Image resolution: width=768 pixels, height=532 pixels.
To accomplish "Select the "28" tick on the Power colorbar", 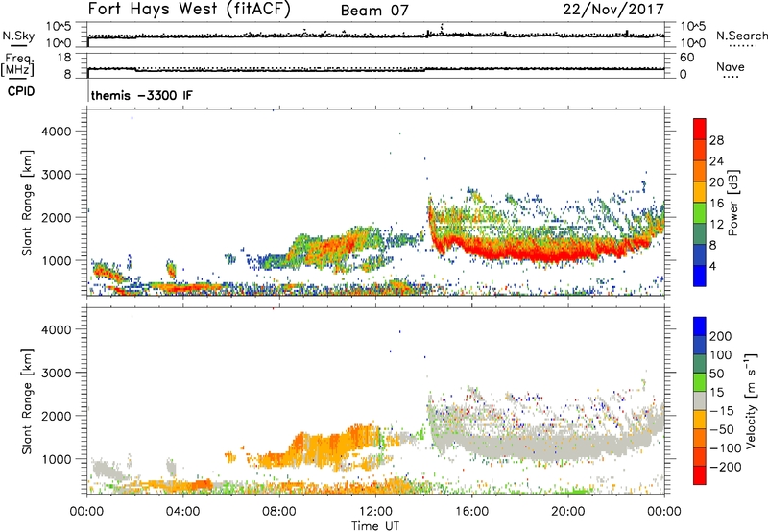I will pos(716,140).
